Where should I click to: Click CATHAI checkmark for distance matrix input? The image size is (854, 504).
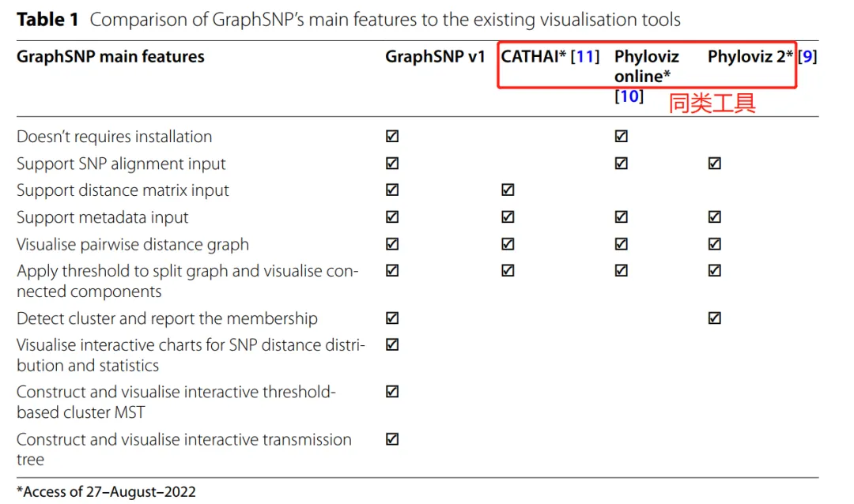click(x=508, y=190)
